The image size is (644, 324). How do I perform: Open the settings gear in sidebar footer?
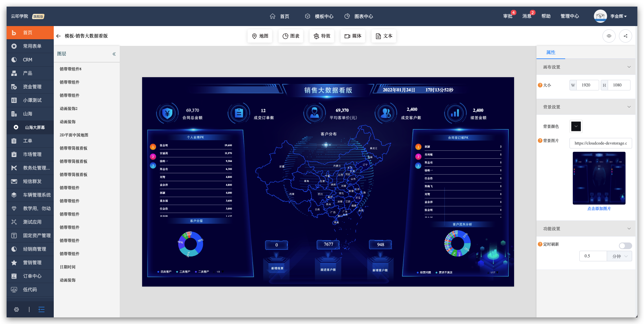click(16, 309)
